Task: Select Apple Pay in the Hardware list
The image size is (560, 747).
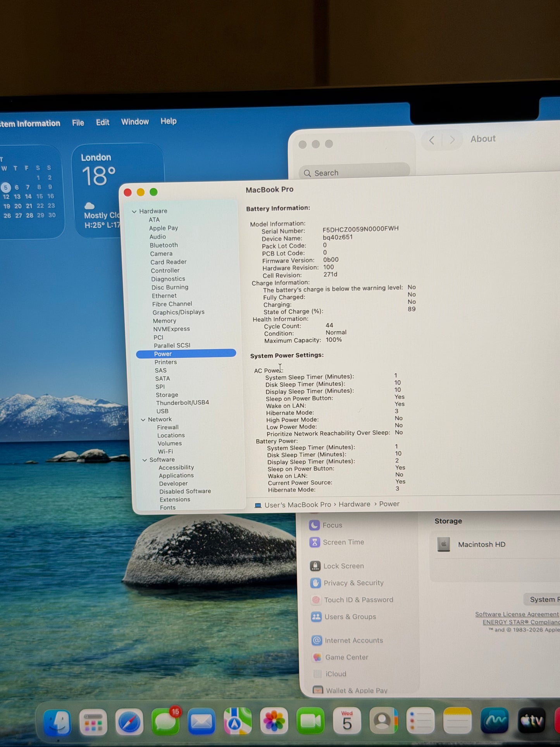Action: 164,228
